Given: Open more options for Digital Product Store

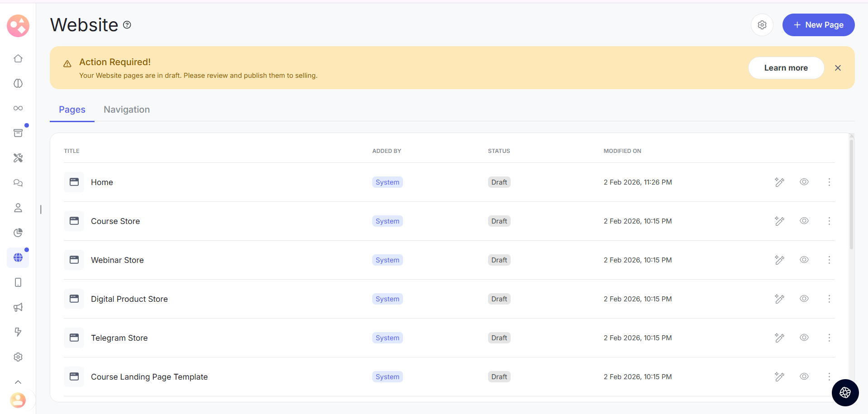Looking at the screenshot, I should (829, 299).
